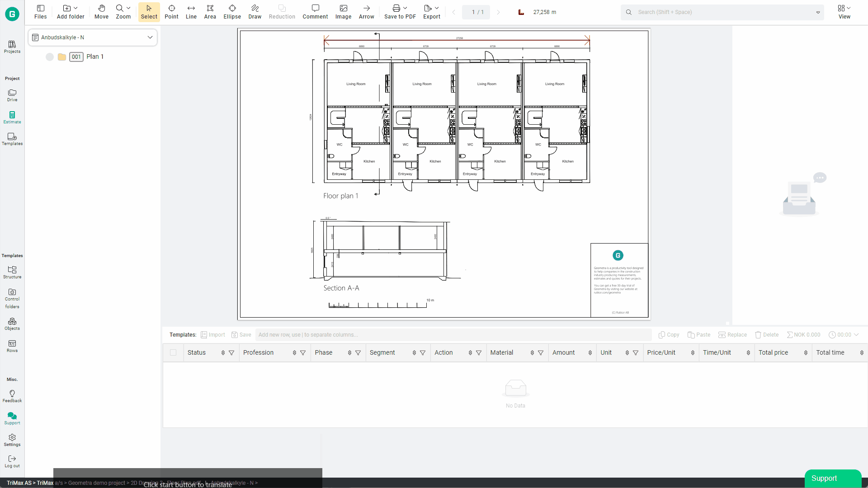
Task: Select the Arrow tool
Action: [x=367, y=12]
